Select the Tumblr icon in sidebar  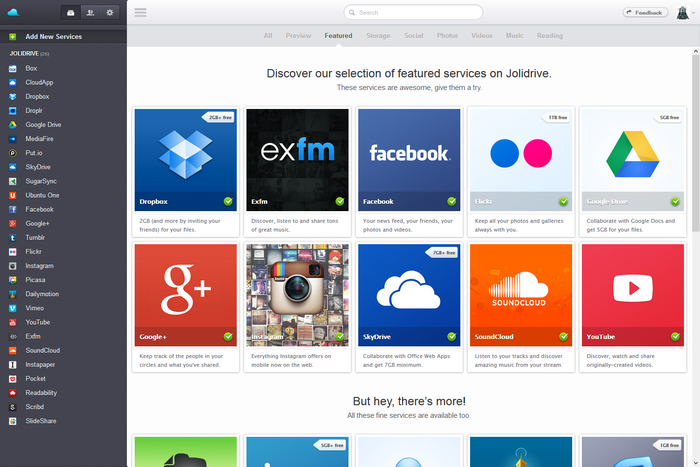pos(12,238)
